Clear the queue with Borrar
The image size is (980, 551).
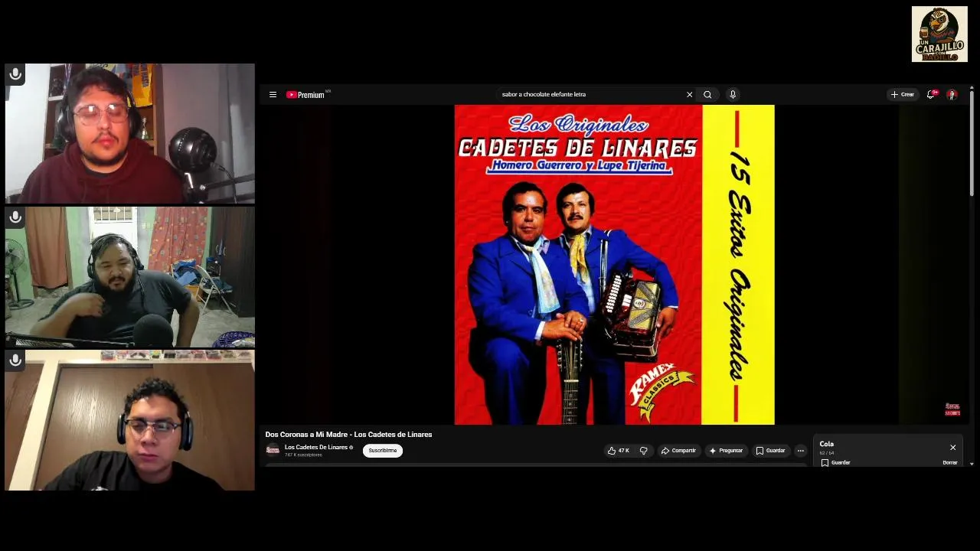coord(950,463)
